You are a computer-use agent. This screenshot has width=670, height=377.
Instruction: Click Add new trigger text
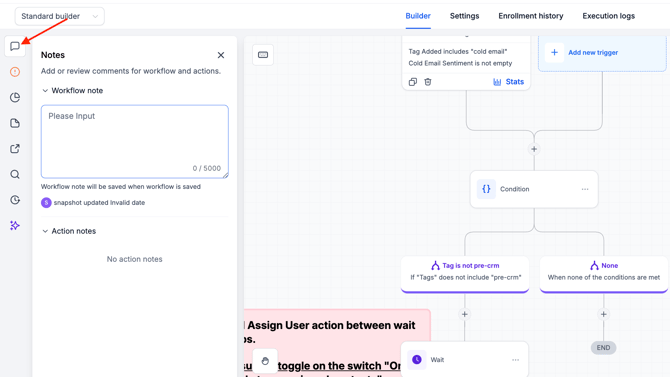tap(593, 53)
